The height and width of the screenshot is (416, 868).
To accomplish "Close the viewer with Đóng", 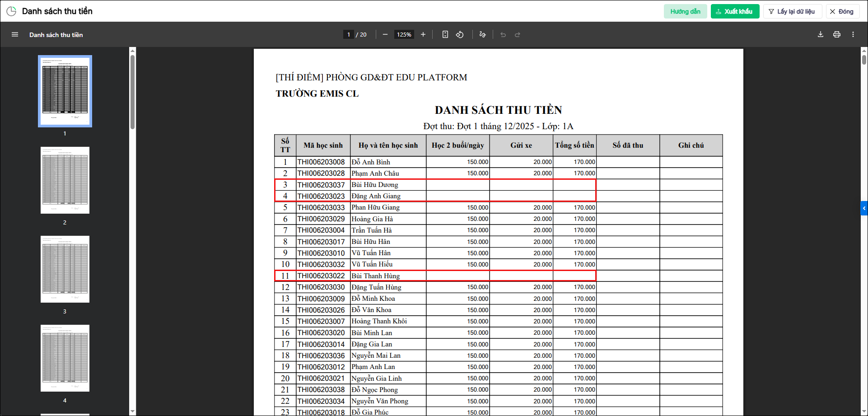I will (x=842, y=11).
